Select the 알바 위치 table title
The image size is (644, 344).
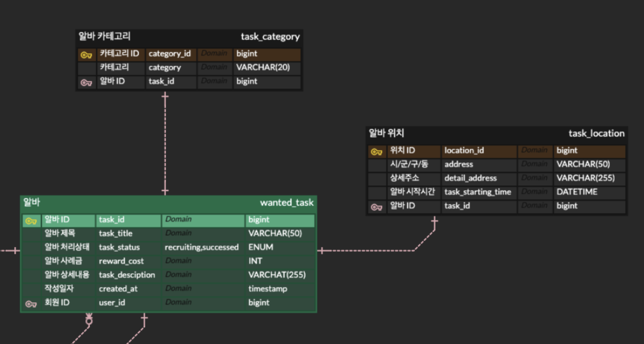pyautogui.click(x=386, y=133)
